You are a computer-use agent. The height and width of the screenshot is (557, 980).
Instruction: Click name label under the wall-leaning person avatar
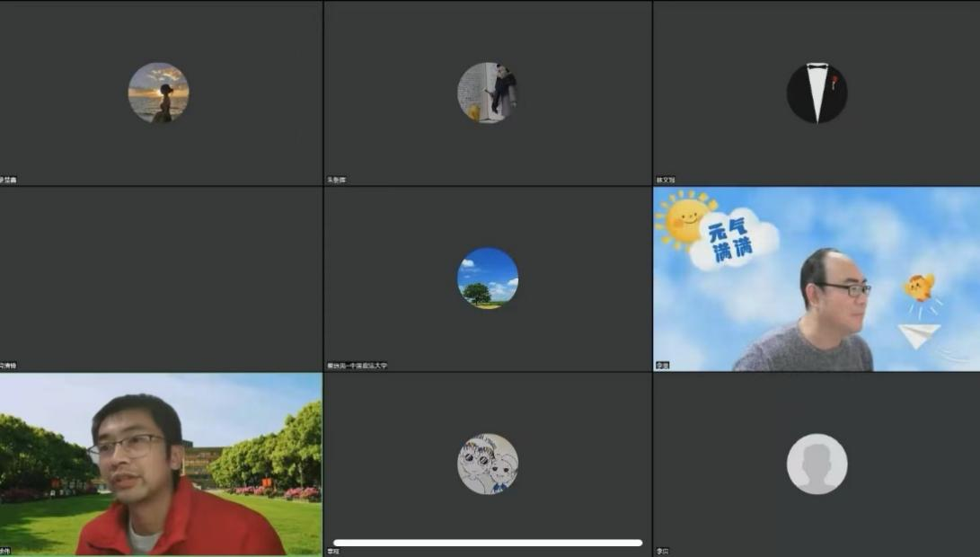click(x=337, y=181)
